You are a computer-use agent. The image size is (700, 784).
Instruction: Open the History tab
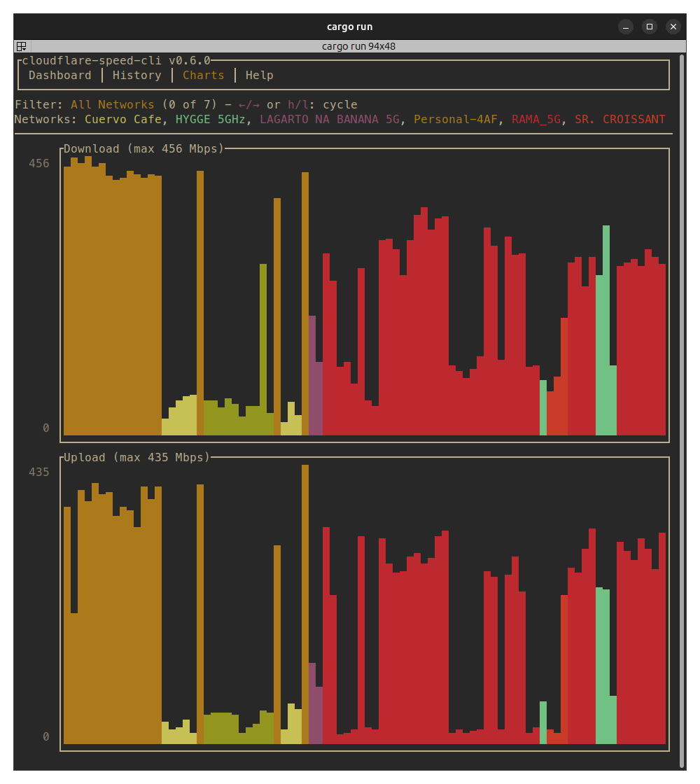click(x=136, y=75)
